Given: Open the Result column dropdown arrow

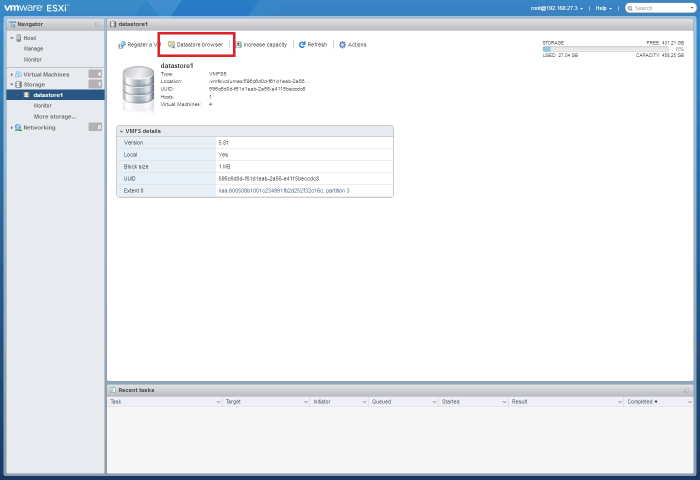Looking at the screenshot, I should point(620,402).
